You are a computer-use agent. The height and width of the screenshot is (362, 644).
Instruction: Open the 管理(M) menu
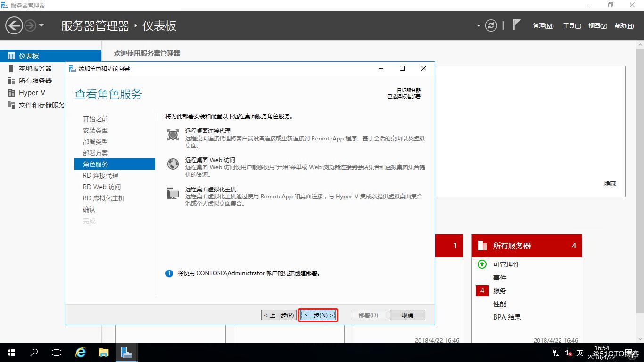pos(543,26)
